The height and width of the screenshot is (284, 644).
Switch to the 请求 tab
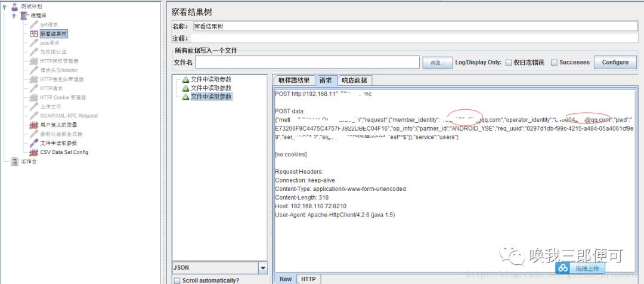tap(326, 80)
